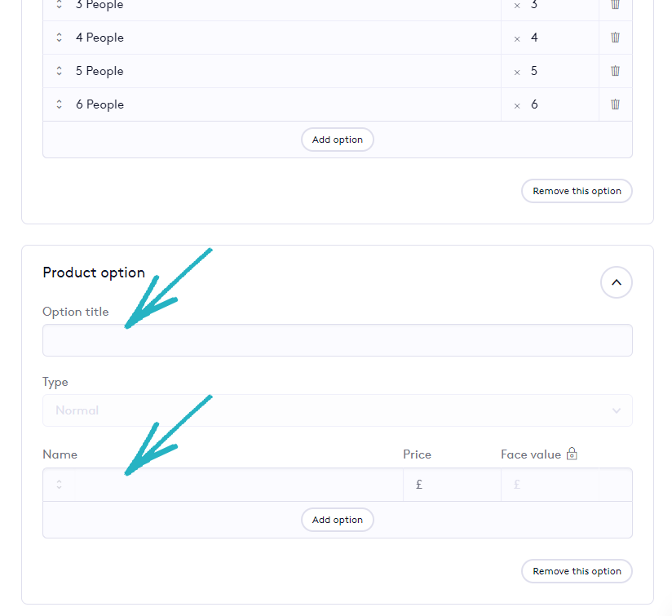Click the reorder handle for 5 People

(60, 71)
